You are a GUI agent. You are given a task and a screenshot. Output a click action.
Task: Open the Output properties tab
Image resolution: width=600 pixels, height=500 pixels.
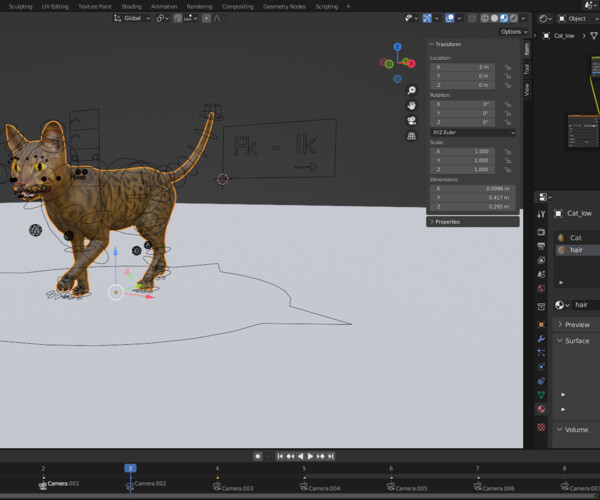pos(541,246)
